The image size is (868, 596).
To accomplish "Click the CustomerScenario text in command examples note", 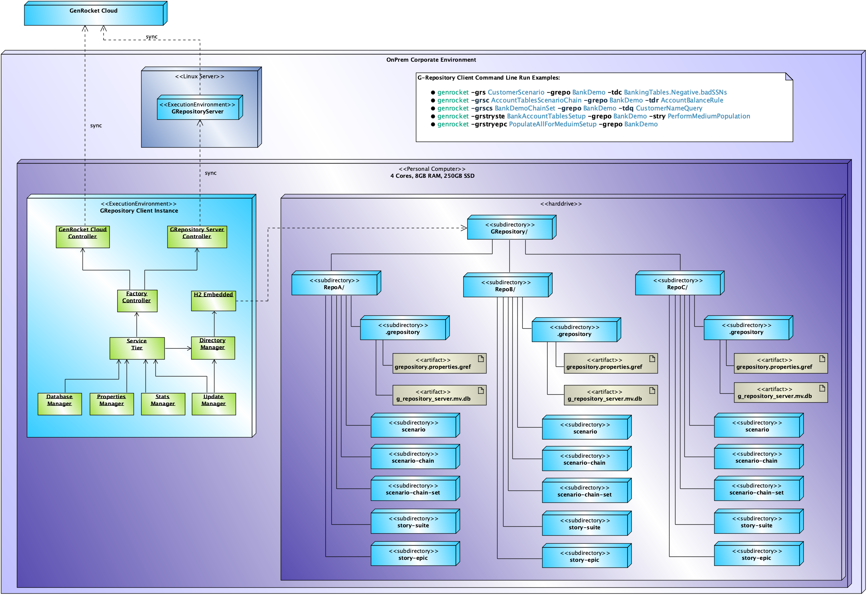I will click(516, 92).
